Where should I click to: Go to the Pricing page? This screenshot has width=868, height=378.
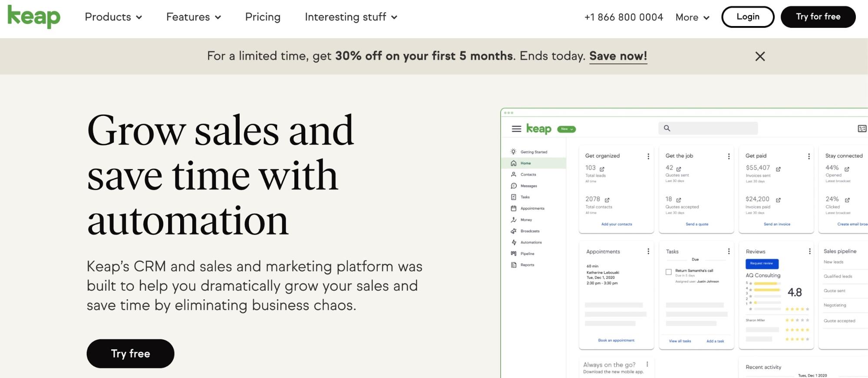point(263,17)
